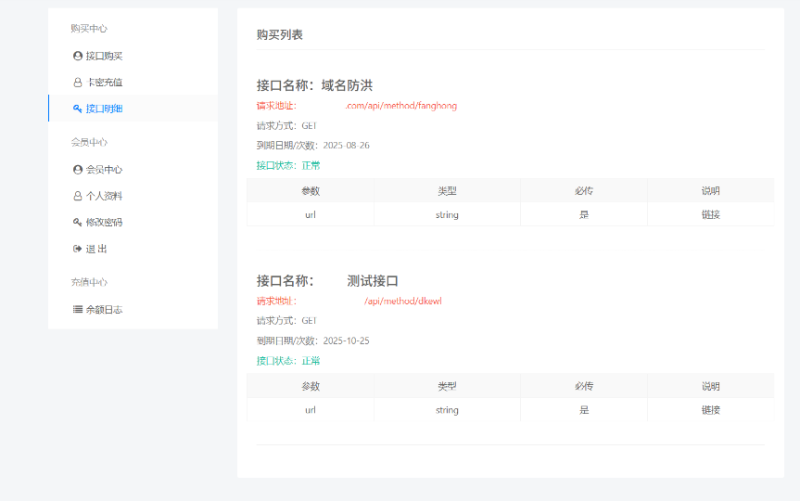Click the green 接口状态: 正常 under 域名防洪

coord(288,165)
